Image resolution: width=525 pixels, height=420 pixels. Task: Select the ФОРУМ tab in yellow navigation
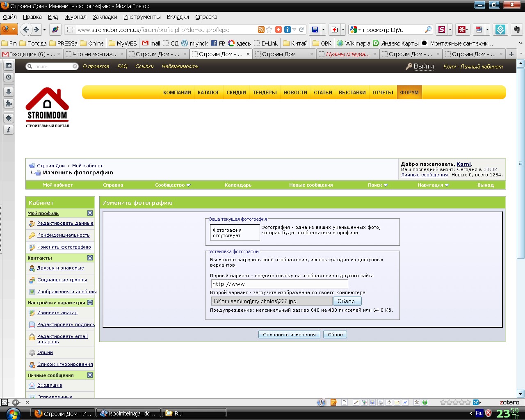pyautogui.click(x=409, y=92)
